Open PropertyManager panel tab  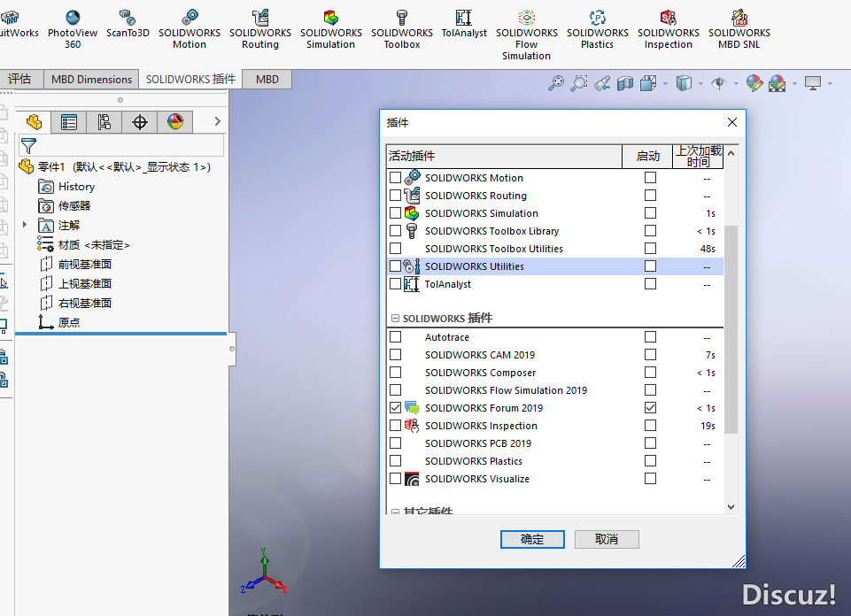(x=69, y=122)
